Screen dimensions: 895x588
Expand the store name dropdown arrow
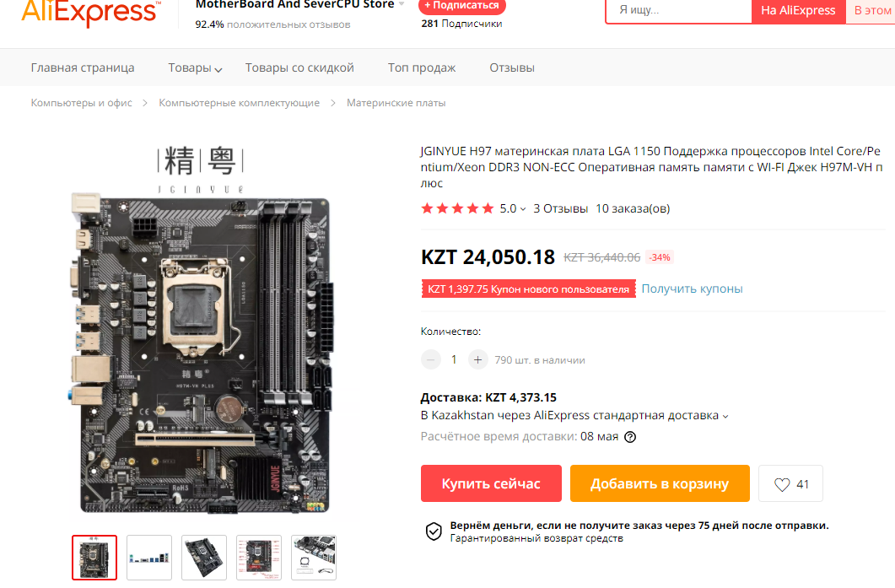402,4
